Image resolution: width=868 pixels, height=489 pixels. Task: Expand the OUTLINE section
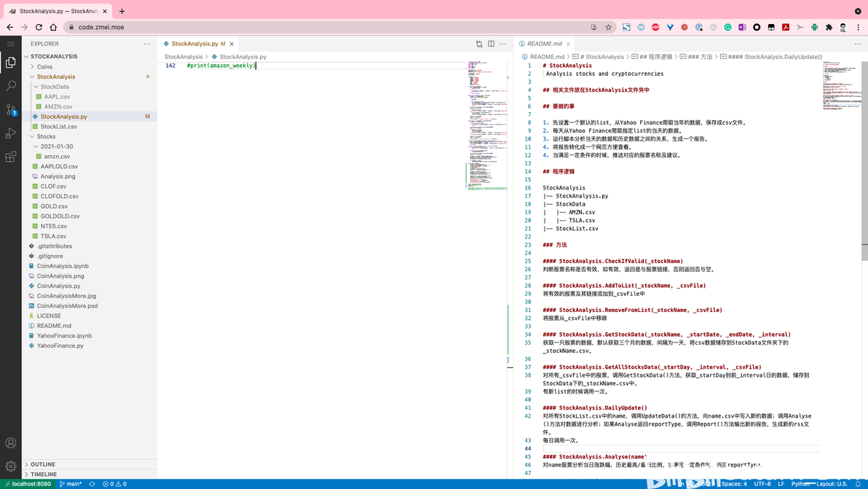point(90,465)
